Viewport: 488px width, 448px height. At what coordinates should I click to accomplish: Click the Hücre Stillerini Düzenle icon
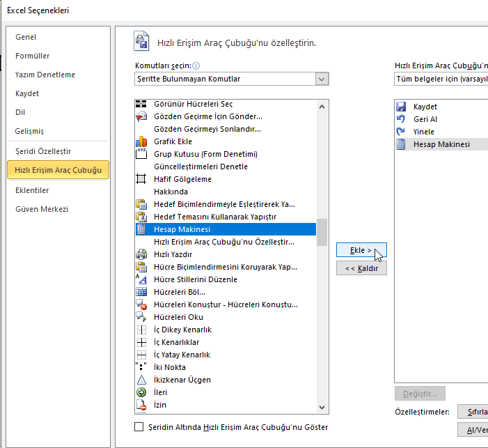click(141, 279)
